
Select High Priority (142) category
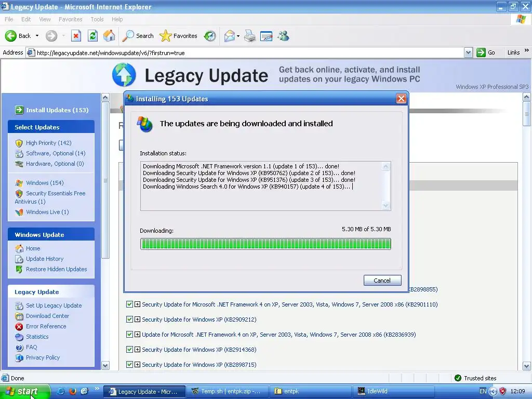48,143
